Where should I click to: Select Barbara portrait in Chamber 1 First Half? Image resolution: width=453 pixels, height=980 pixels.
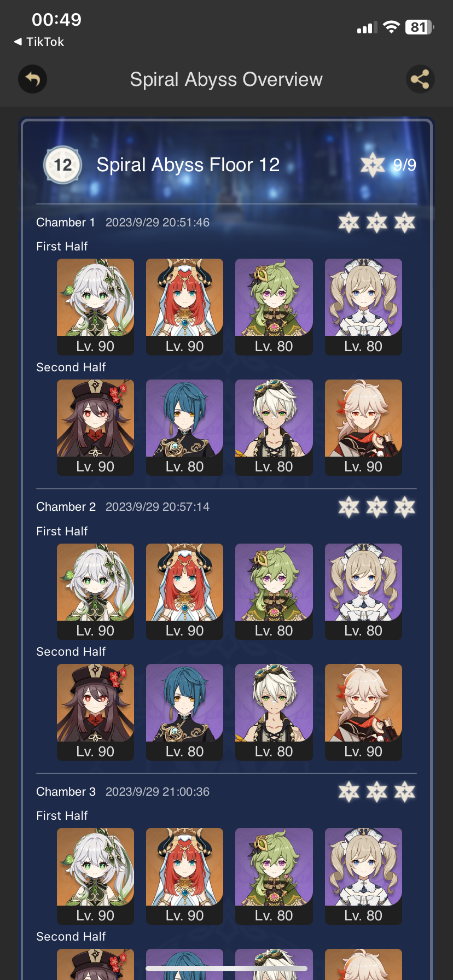click(x=363, y=307)
